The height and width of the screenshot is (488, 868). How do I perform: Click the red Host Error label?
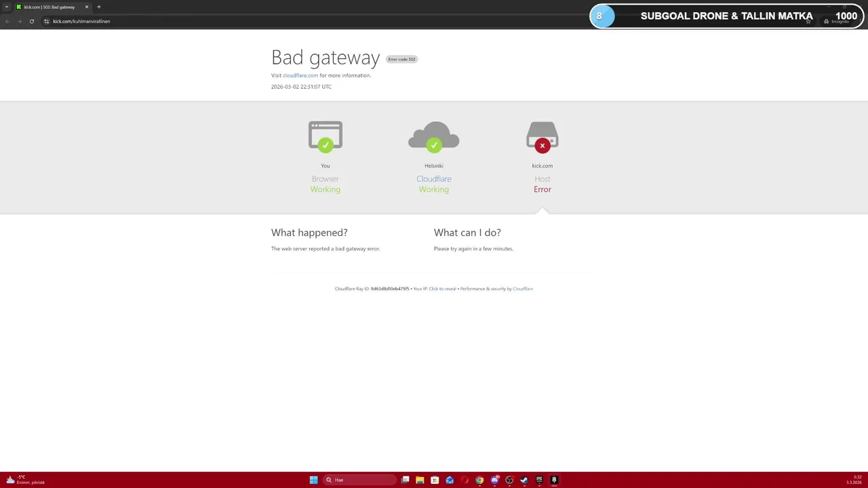pyautogui.click(x=542, y=189)
